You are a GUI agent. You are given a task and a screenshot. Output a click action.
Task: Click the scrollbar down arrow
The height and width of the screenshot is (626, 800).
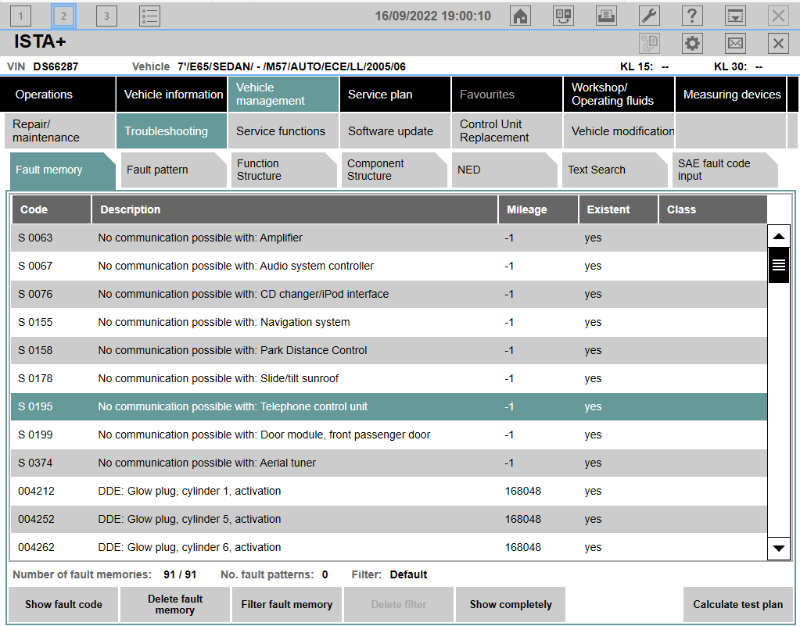[x=779, y=548]
